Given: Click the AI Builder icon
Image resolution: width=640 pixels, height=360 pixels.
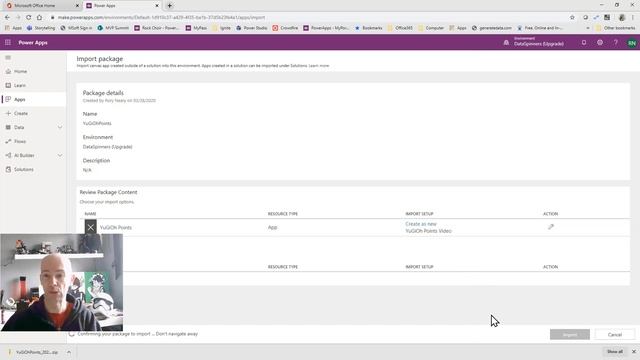Looking at the screenshot, I should pyautogui.click(x=8, y=156).
